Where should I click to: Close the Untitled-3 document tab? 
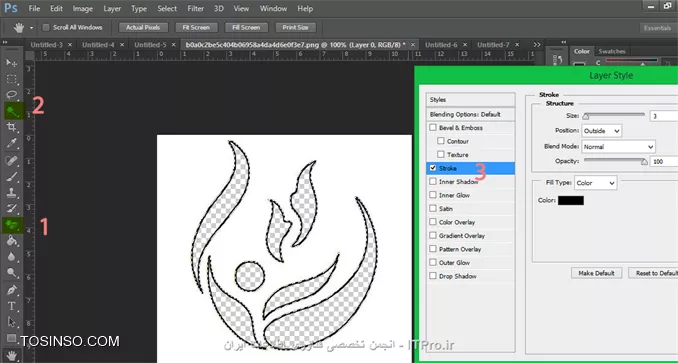pos(70,45)
